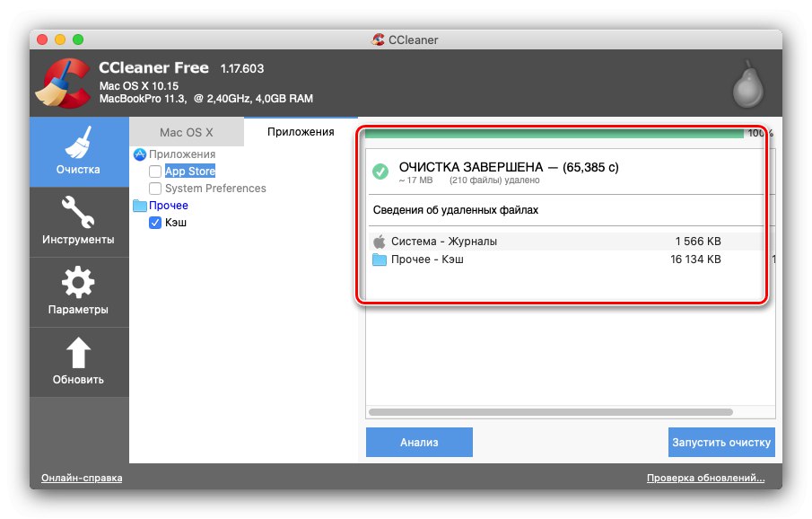Switch to the Mac OS X tab
The image size is (812, 519).
[187, 131]
